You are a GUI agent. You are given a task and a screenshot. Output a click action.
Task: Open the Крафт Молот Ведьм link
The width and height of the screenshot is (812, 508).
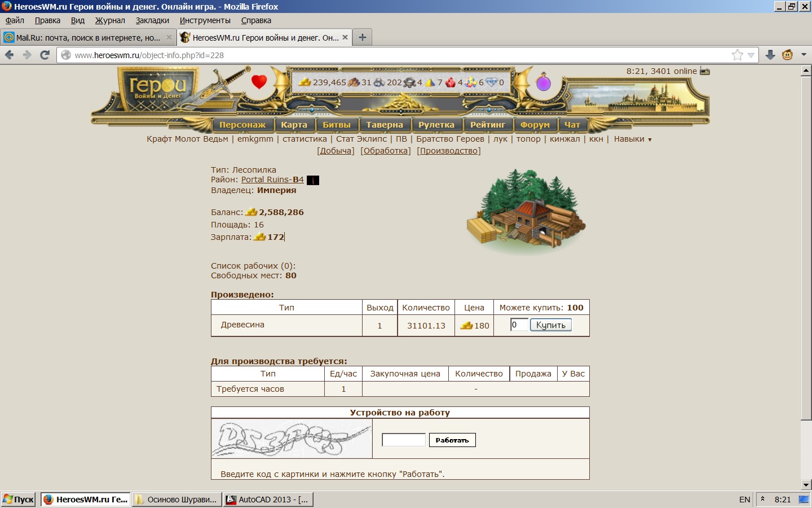pos(187,139)
